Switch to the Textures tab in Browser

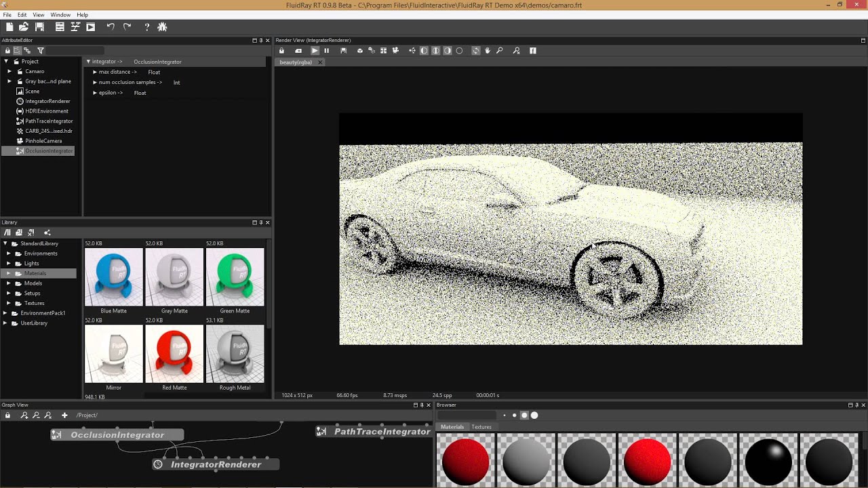481,427
